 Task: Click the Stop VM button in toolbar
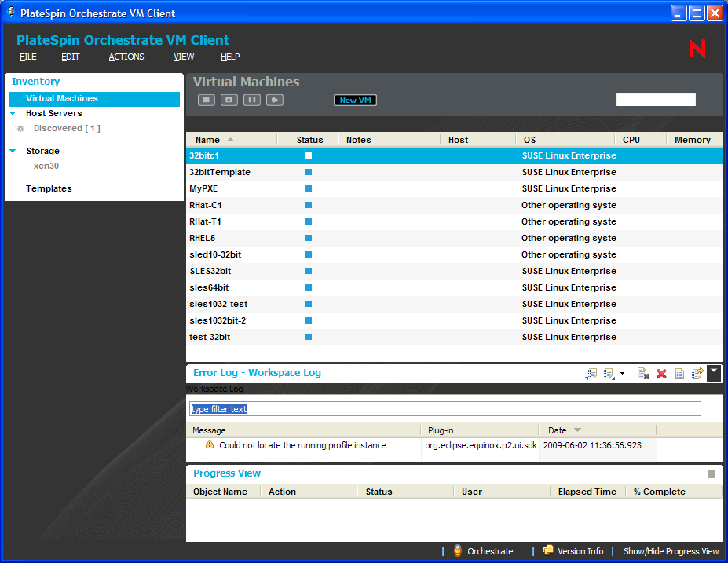click(x=206, y=100)
